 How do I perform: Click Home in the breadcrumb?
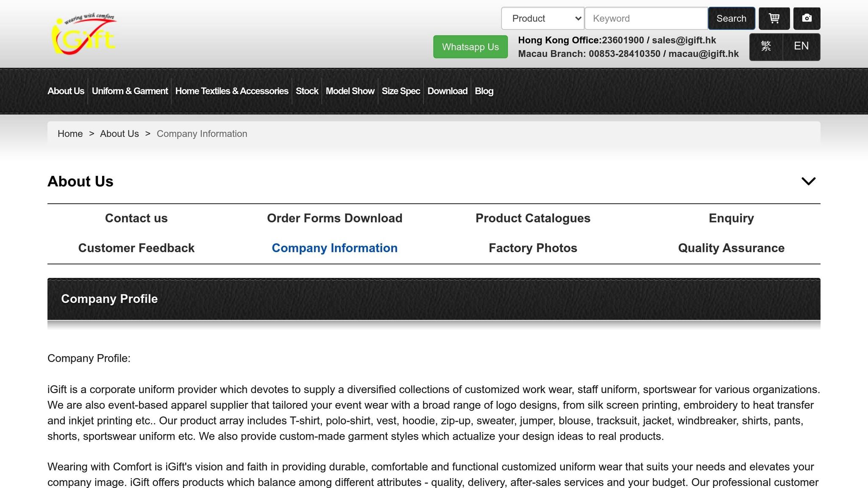tap(70, 134)
